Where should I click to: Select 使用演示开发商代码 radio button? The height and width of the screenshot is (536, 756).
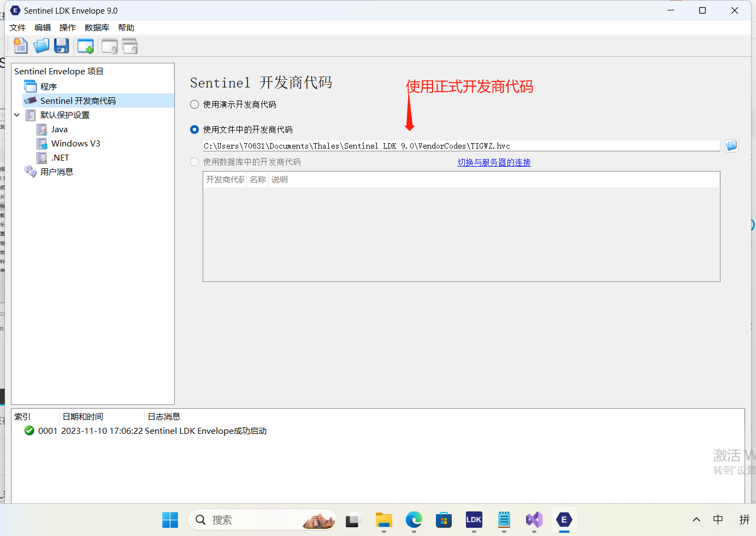coord(194,104)
